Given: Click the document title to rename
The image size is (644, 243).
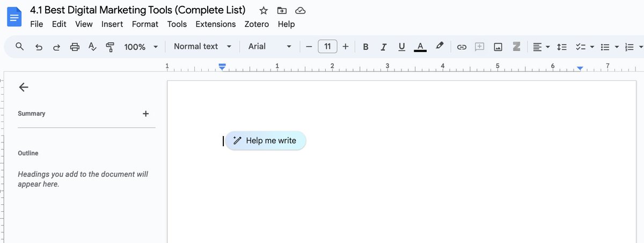Looking at the screenshot, I should 138,10.
